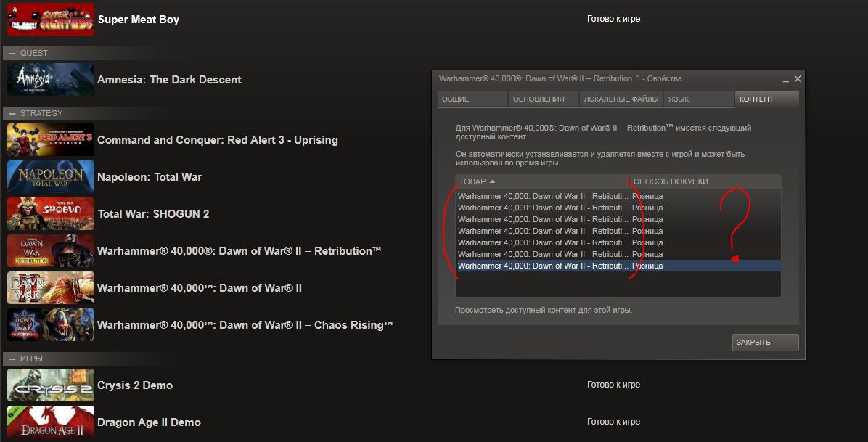Screen dimensions: 868x442
Task: Select the Dragon Age II Demo title
Action: (149, 422)
